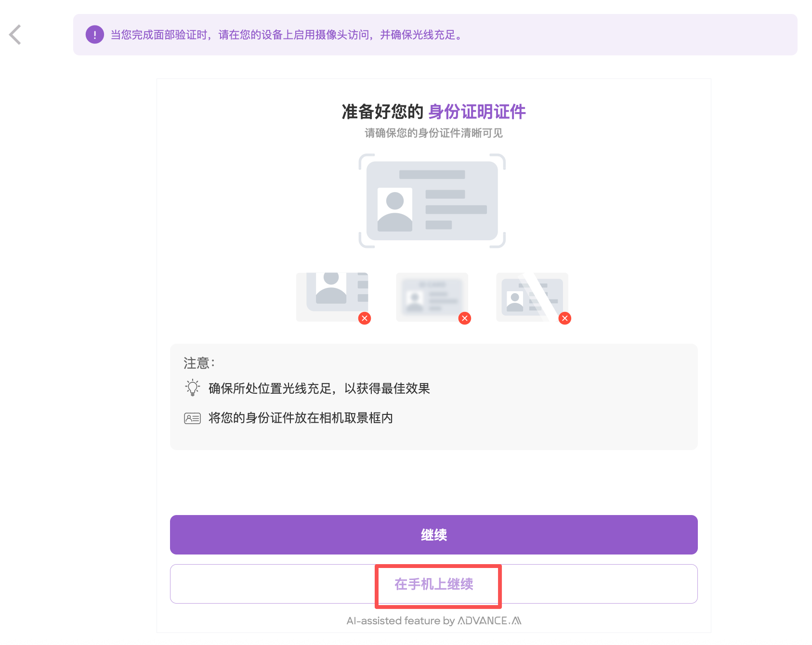Click the ID card icon beside viewfinder tip
The height and width of the screenshot is (645, 812).
193,418
